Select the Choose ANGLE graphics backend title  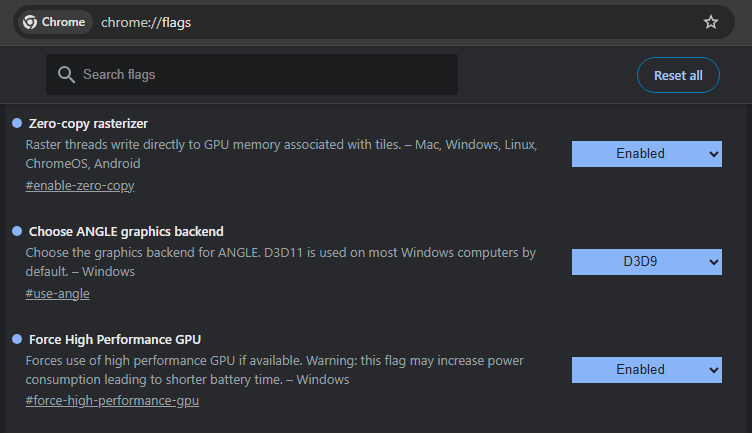(126, 231)
